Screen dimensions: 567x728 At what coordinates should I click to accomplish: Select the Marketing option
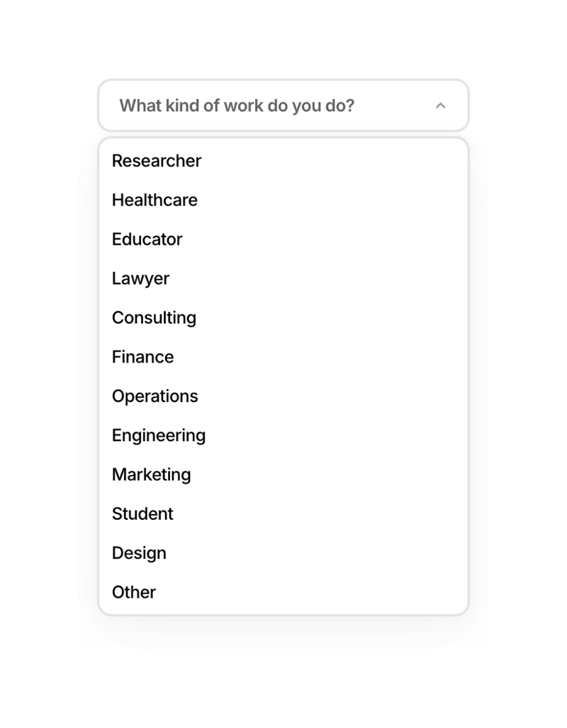pos(151,474)
